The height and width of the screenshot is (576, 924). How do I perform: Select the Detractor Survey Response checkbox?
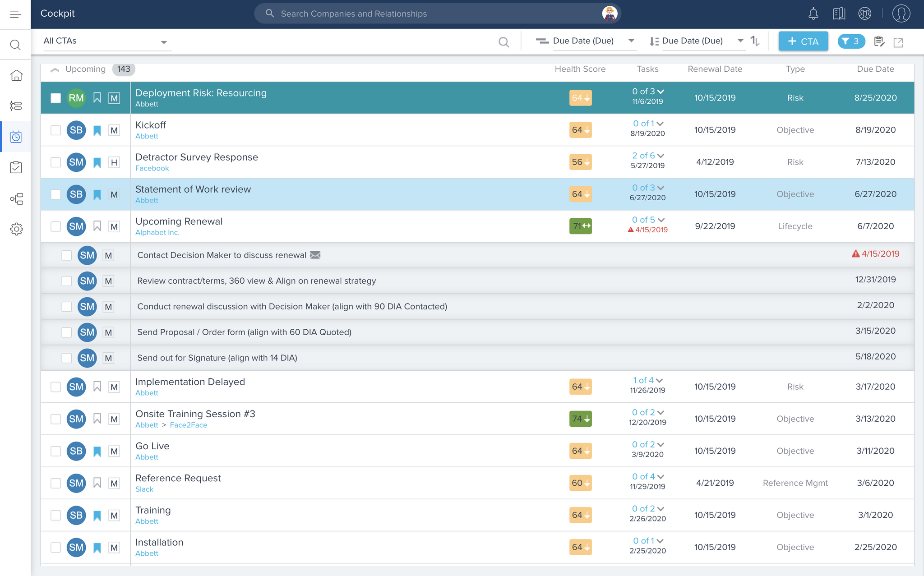click(x=55, y=162)
